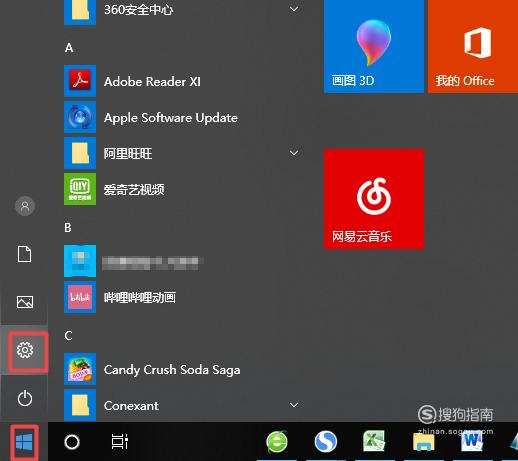Screen dimensions: 518x461
Task: Click the 阿里旺旺 folder icon
Action: 80,153
